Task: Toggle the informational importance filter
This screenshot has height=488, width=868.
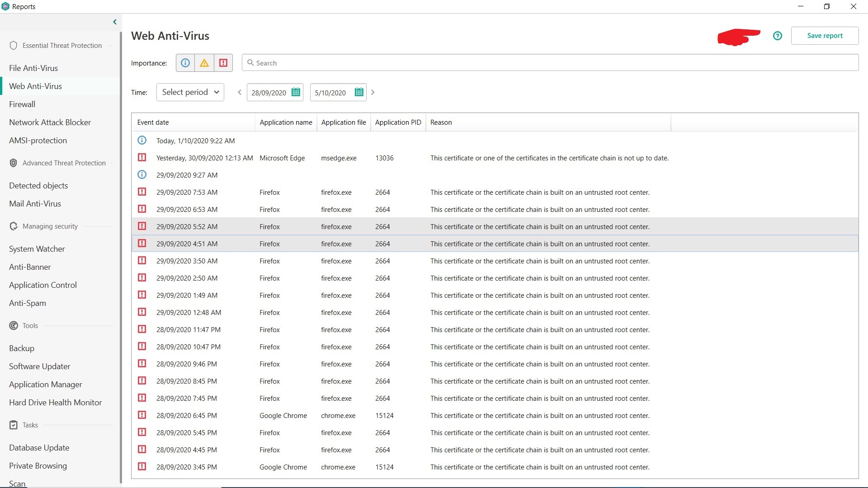Action: pyautogui.click(x=185, y=63)
